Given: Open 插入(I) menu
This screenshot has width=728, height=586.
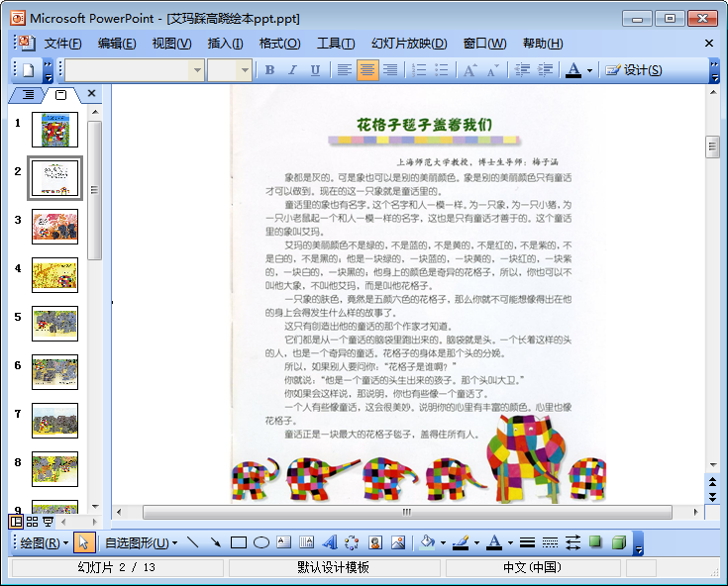Looking at the screenshot, I should click(x=225, y=44).
